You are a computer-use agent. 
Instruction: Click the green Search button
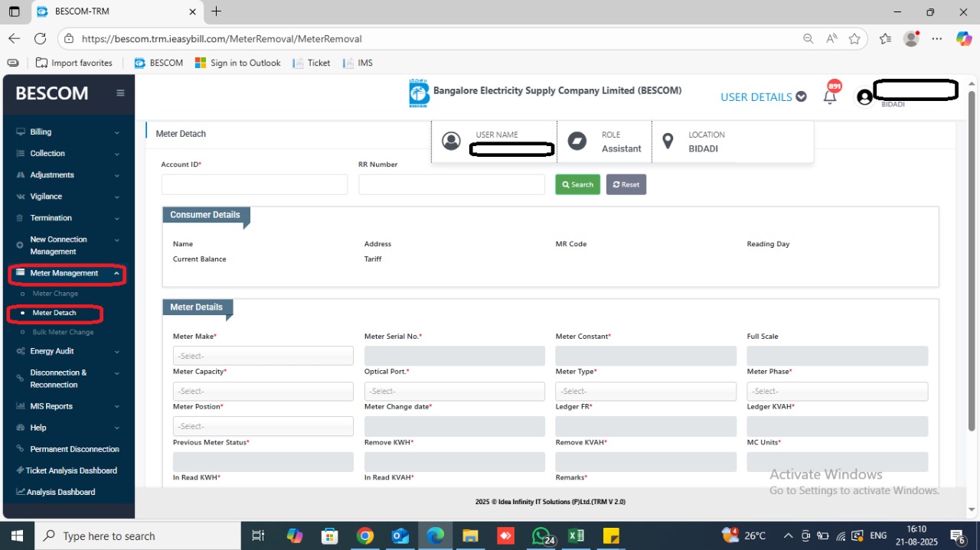click(577, 184)
